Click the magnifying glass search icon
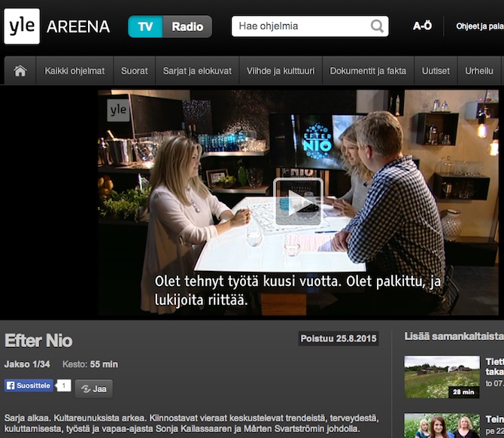The height and width of the screenshot is (438, 504). pyautogui.click(x=377, y=26)
